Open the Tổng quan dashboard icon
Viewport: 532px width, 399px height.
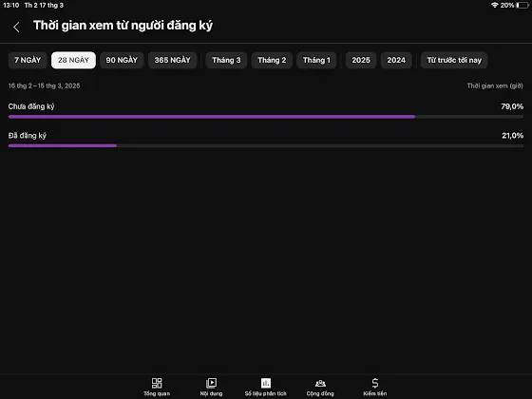point(157,383)
